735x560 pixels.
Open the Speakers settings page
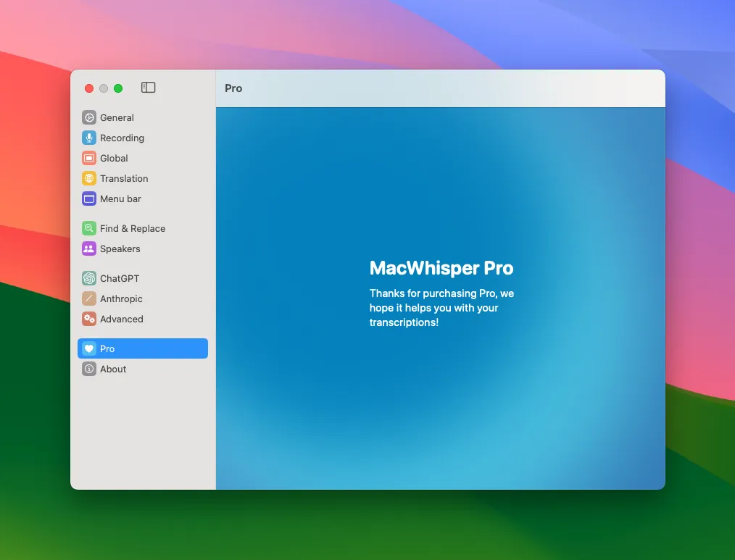coord(120,248)
